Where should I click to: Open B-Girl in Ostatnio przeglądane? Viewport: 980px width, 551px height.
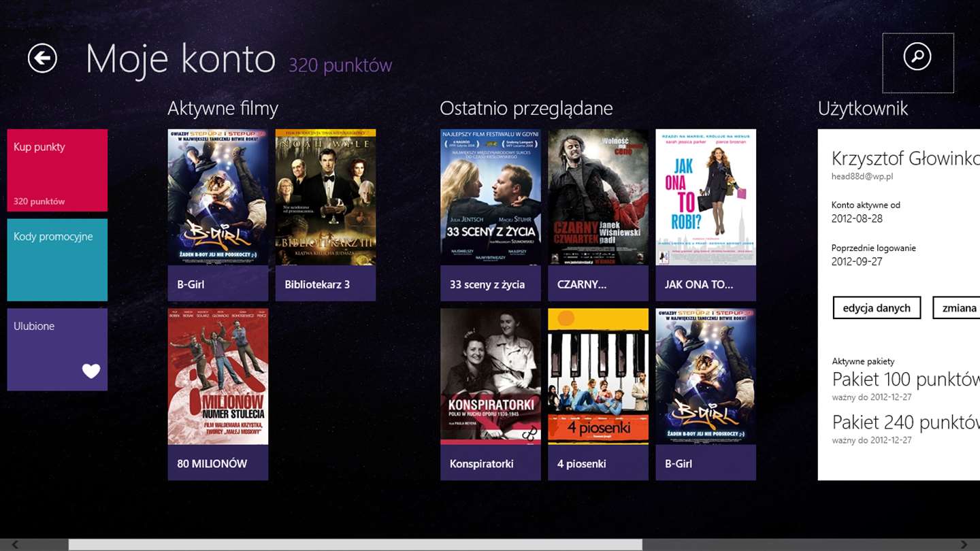(x=706, y=395)
